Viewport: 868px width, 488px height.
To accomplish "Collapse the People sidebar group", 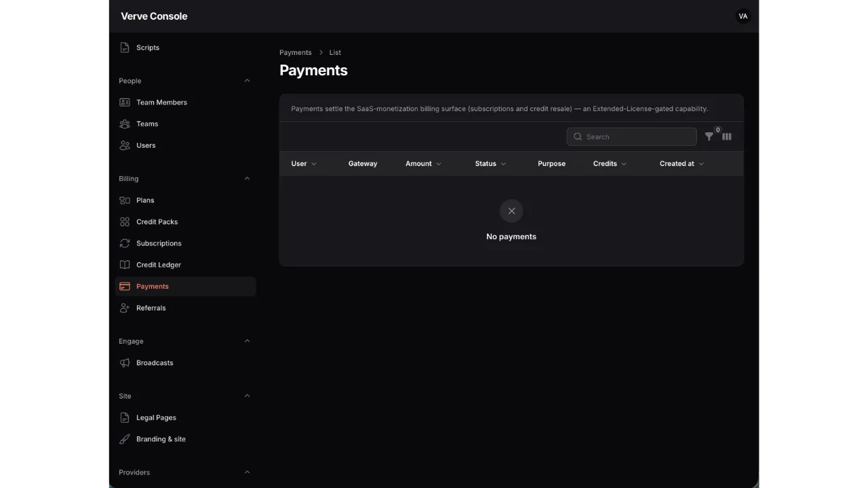I will pos(247,81).
